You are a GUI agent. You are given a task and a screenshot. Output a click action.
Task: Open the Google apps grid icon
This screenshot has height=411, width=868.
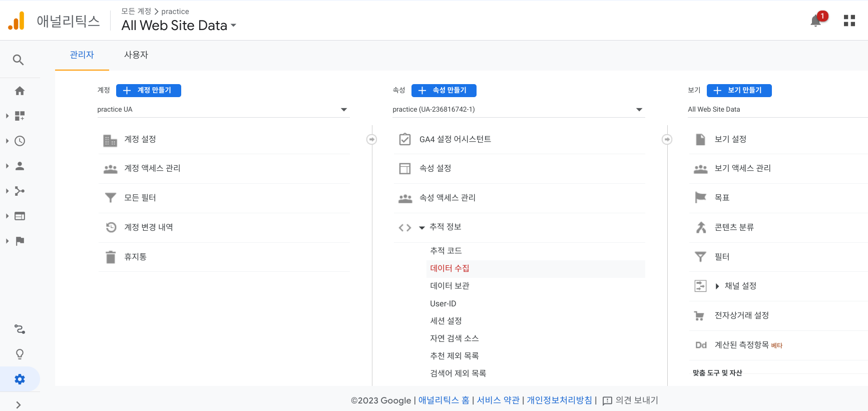(x=849, y=21)
